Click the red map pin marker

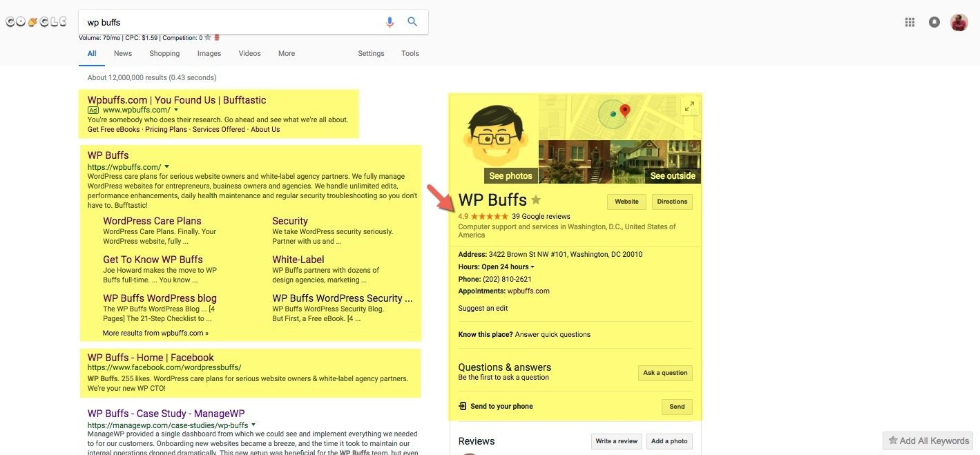(625, 110)
